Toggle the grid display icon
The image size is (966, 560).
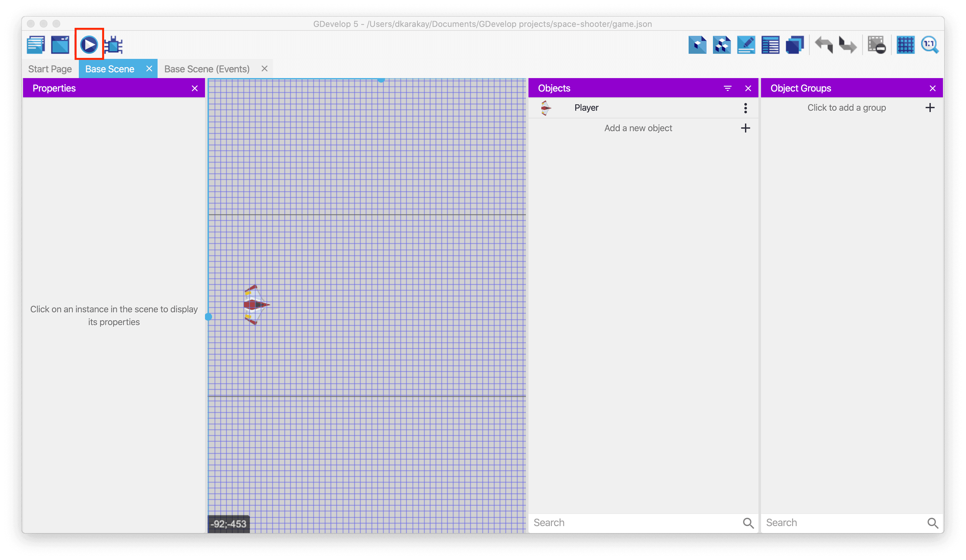tap(905, 45)
